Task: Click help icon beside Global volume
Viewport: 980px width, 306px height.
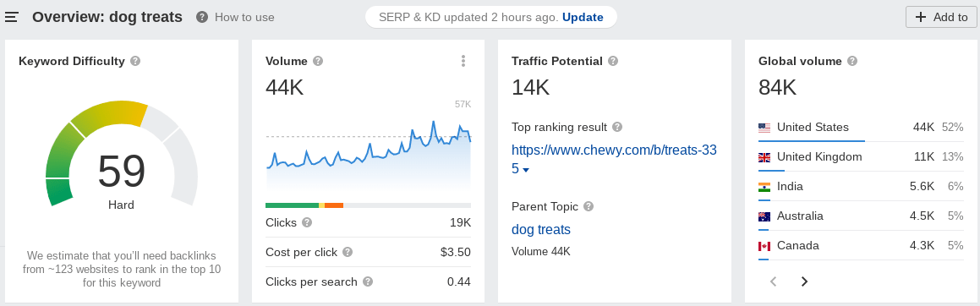Action: pos(851,61)
